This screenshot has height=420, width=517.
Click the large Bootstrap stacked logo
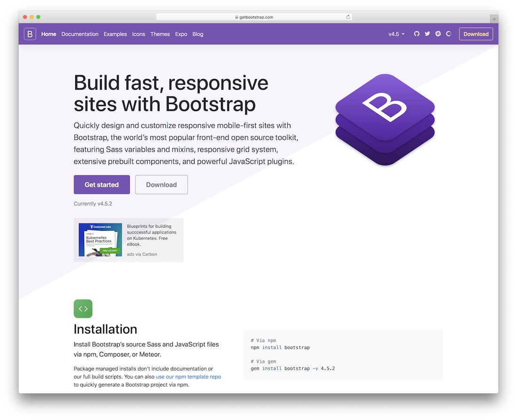[x=385, y=119]
